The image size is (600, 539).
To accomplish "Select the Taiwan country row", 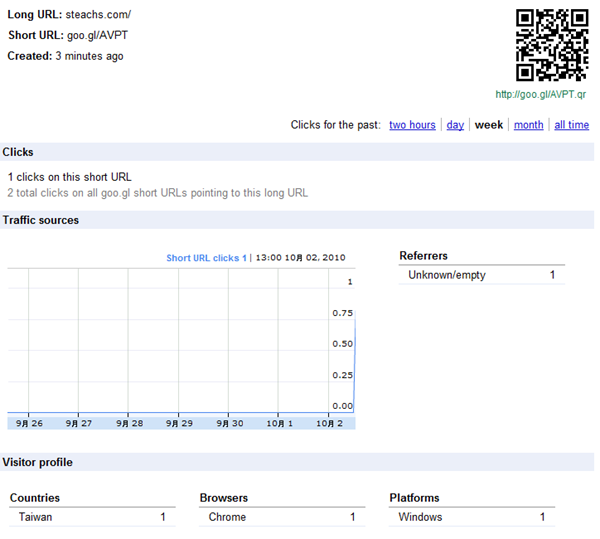I will point(92,517).
